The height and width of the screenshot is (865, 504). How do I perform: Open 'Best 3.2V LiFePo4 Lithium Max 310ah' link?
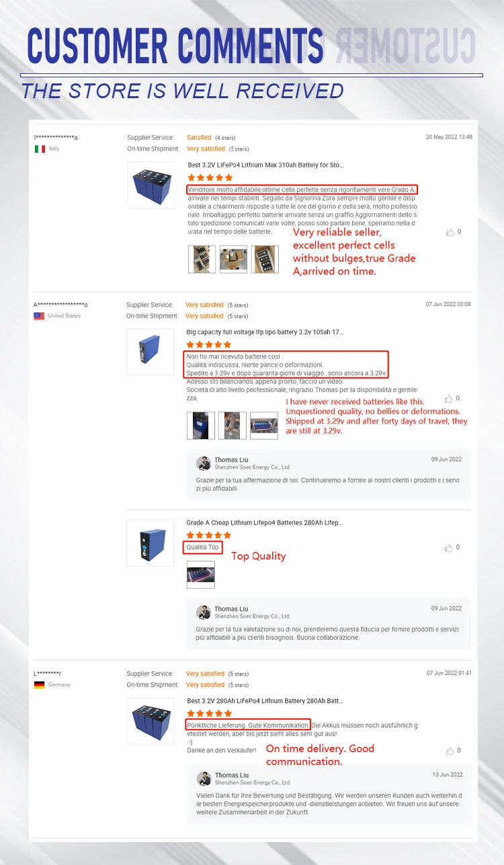(265, 165)
